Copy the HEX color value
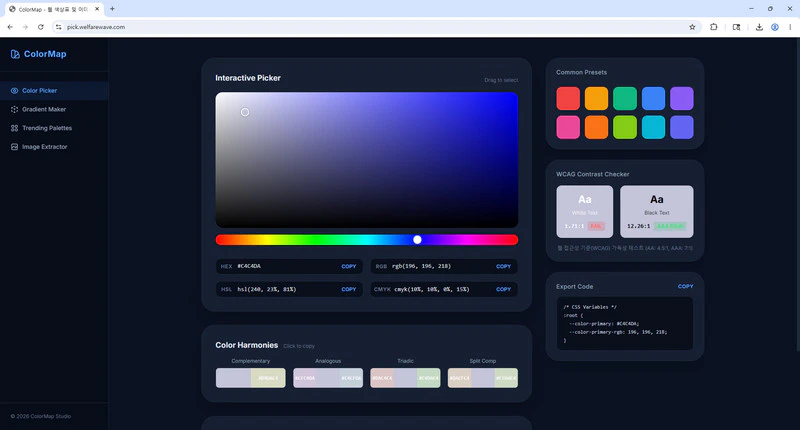800x430 pixels. tap(348, 266)
